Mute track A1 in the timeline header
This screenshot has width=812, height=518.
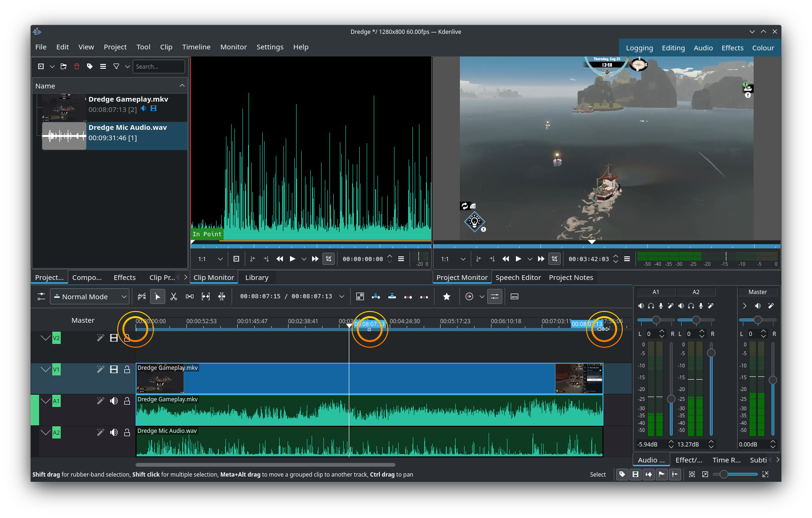(114, 401)
